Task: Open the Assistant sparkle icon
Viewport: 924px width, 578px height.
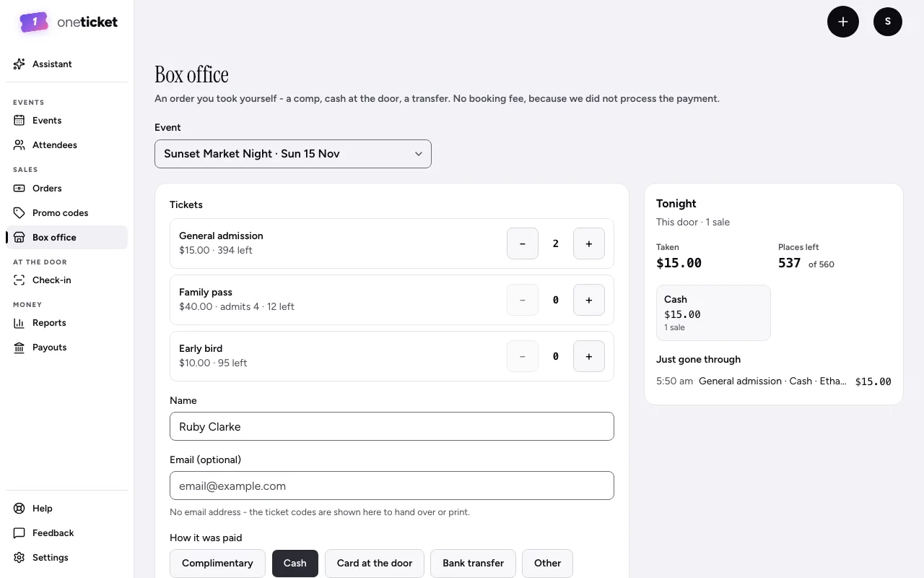Action: click(x=19, y=64)
